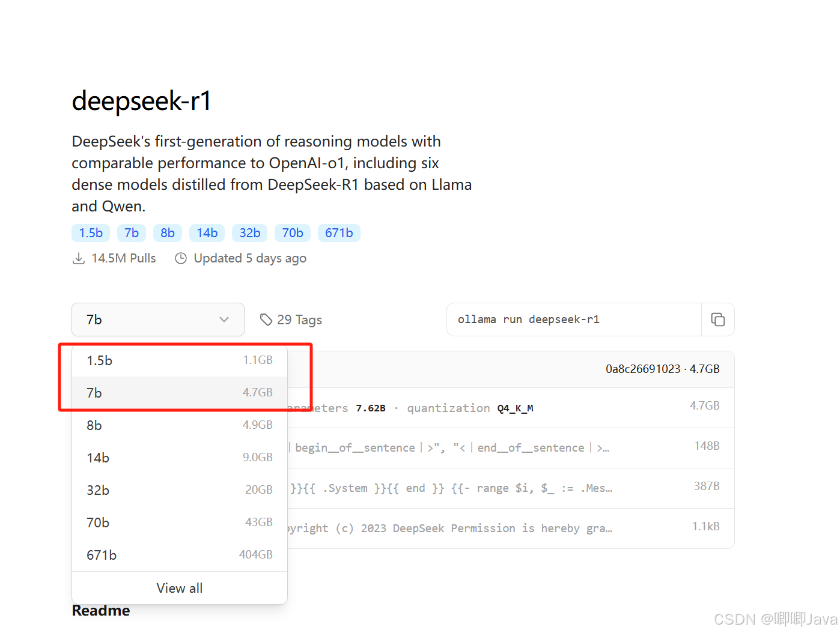The image size is (840, 633).
Task: Pick the 8b 4.9GB model option
Action: coord(180,425)
